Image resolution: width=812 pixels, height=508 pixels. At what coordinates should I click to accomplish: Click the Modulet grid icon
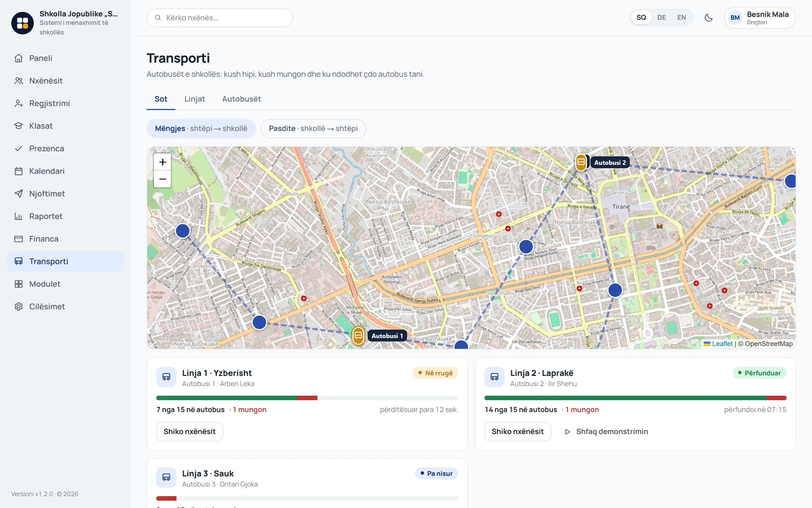18,284
